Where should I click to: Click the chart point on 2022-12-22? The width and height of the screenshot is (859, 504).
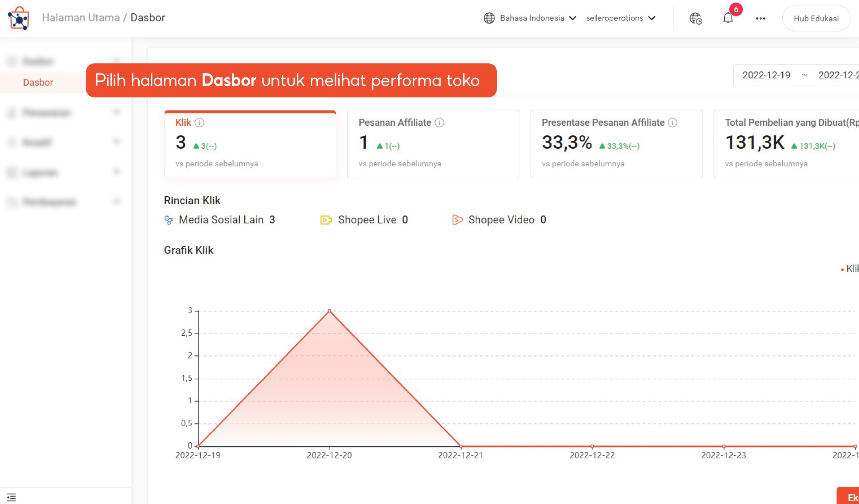[x=592, y=446]
